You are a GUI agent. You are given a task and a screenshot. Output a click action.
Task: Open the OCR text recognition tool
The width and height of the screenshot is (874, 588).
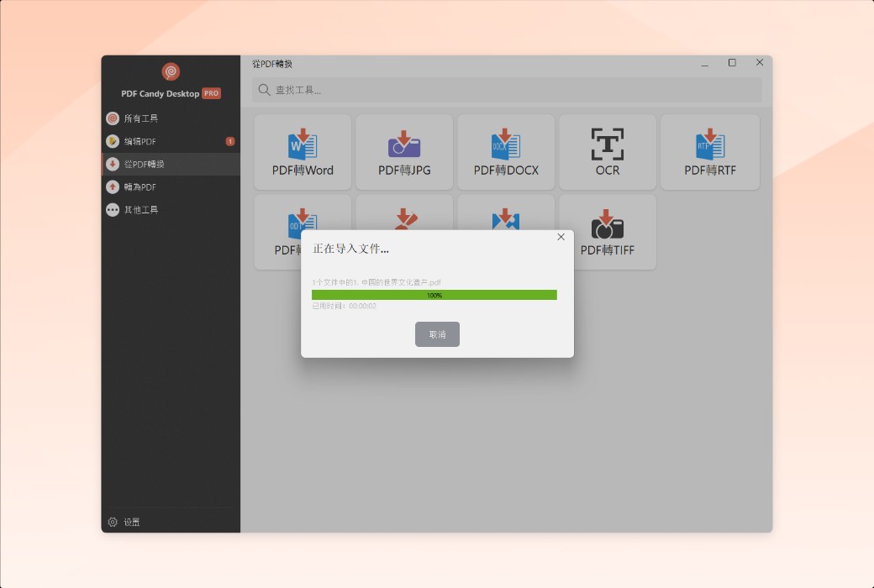[x=608, y=152]
